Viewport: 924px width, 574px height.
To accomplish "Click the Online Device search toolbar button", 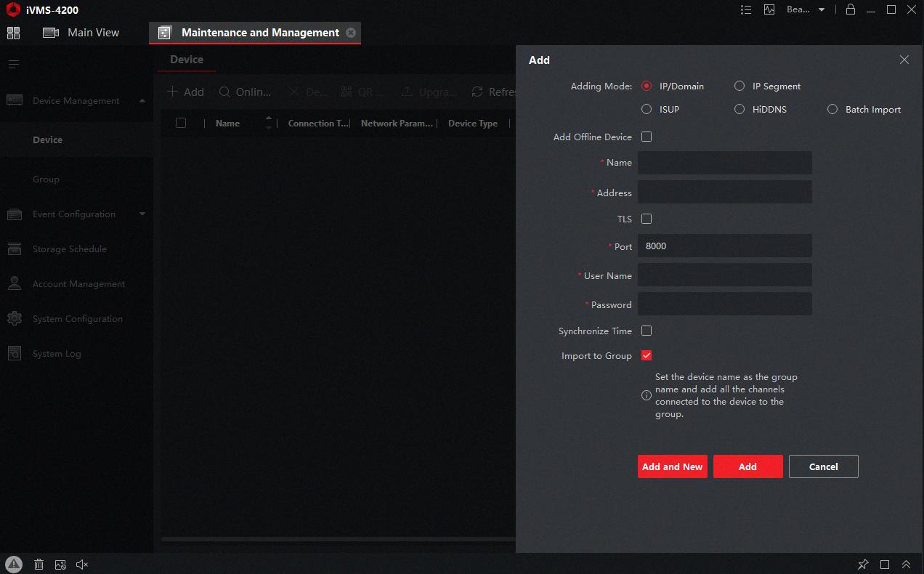I will coord(246,92).
